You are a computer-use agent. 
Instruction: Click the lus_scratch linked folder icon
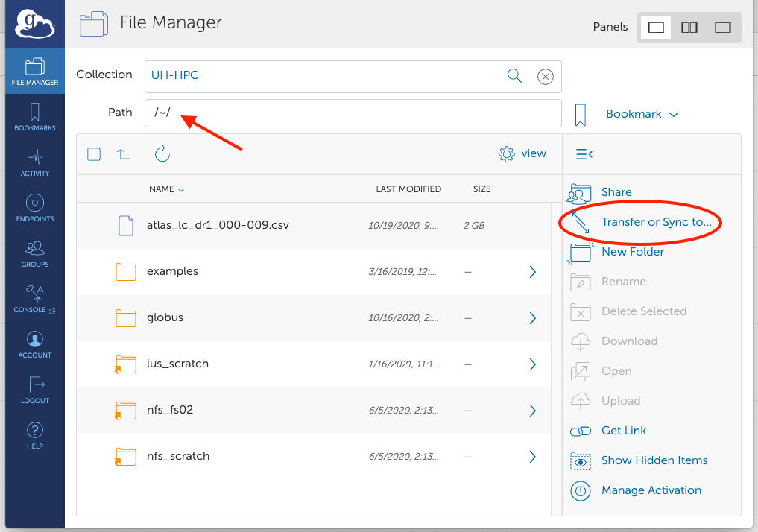coord(125,364)
